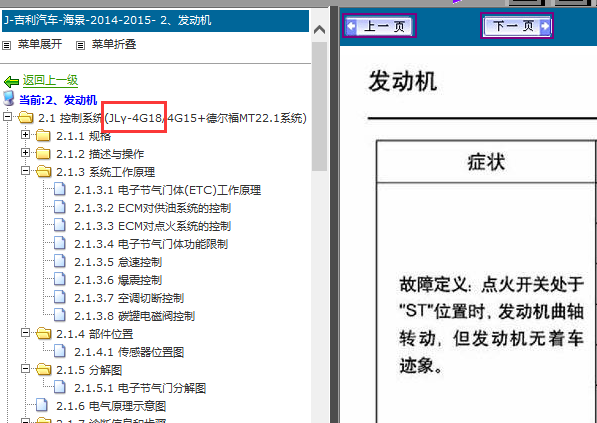Click the page icon of 2.1.3.4

[60, 243]
